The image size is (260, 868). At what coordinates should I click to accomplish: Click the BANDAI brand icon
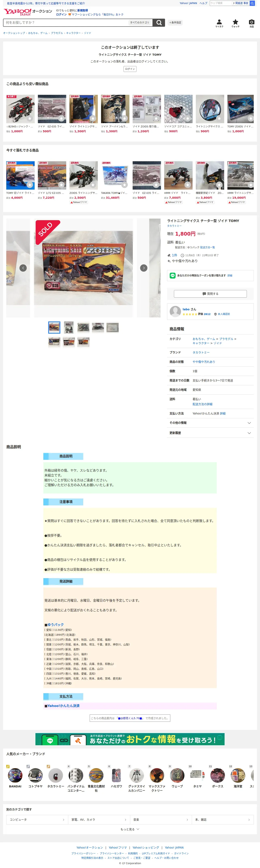15,775
